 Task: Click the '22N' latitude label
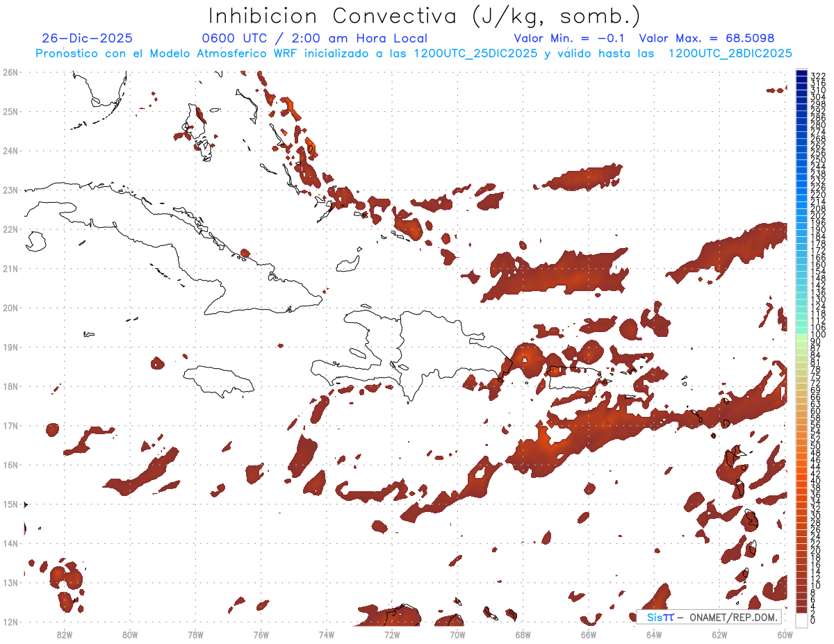pyautogui.click(x=10, y=229)
